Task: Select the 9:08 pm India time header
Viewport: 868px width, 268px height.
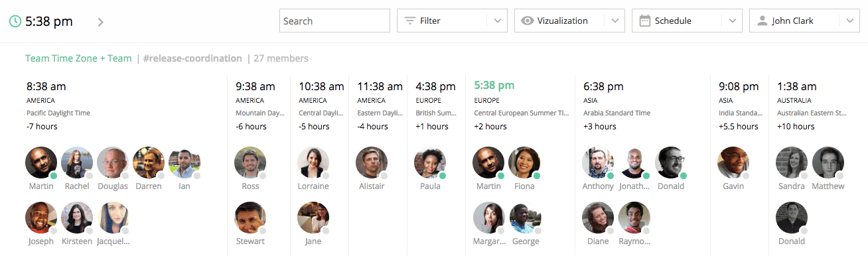Action: tap(739, 86)
